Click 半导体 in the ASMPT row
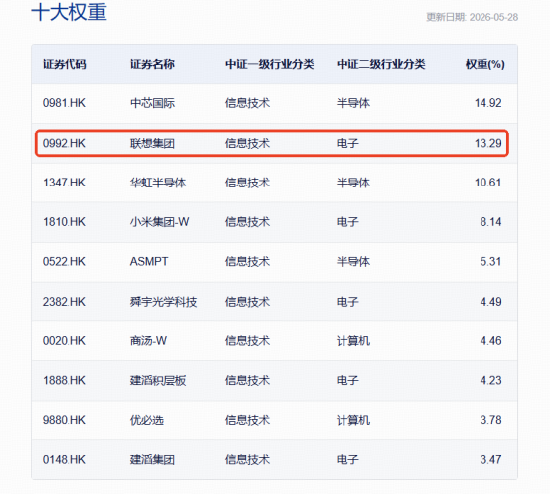550x495 pixels. tap(353, 262)
